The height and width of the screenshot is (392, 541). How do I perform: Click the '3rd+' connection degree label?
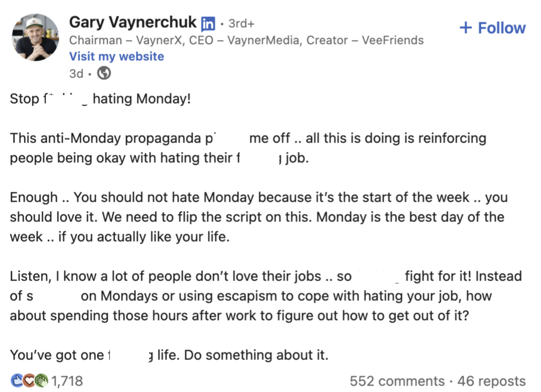coord(241,24)
